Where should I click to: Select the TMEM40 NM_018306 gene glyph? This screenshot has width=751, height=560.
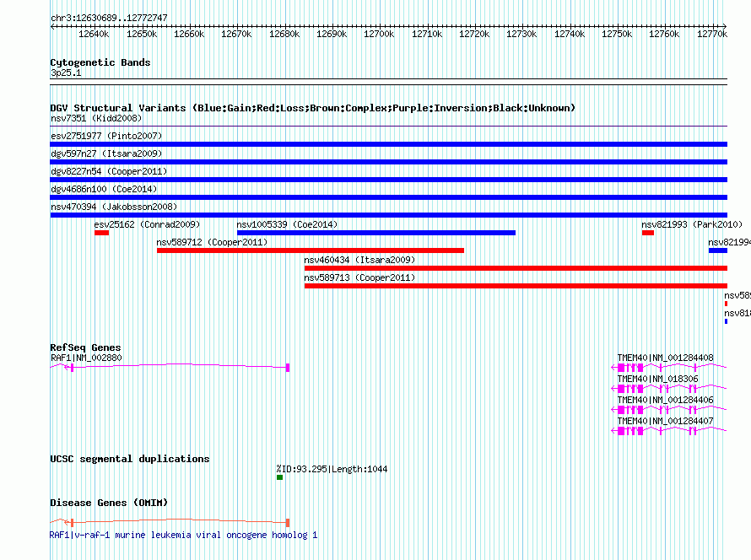click(669, 389)
